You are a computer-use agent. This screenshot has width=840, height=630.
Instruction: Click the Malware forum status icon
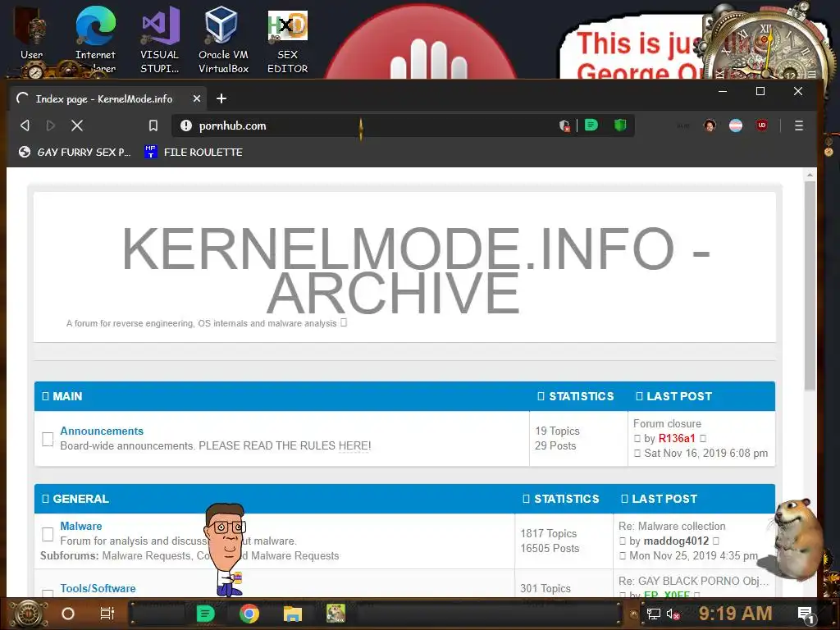(x=48, y=534)
